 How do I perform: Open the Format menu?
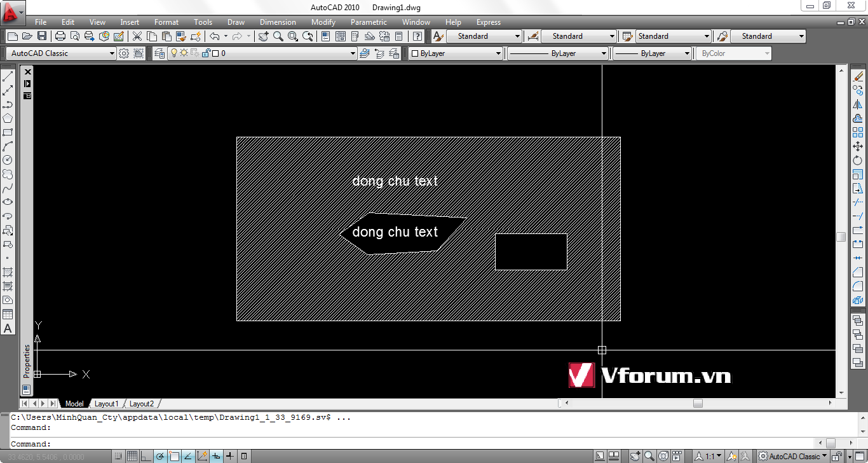pyautogui.click(x=166, y=22)
